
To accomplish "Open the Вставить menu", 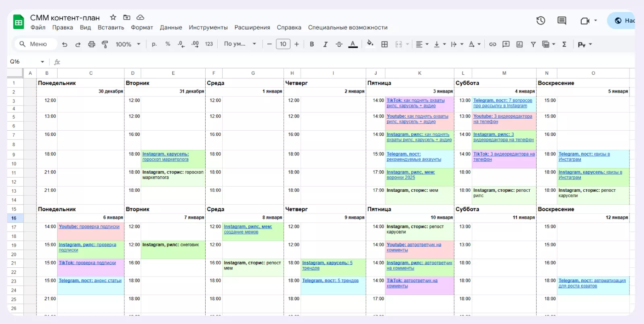I will click(x=111, y=27).
